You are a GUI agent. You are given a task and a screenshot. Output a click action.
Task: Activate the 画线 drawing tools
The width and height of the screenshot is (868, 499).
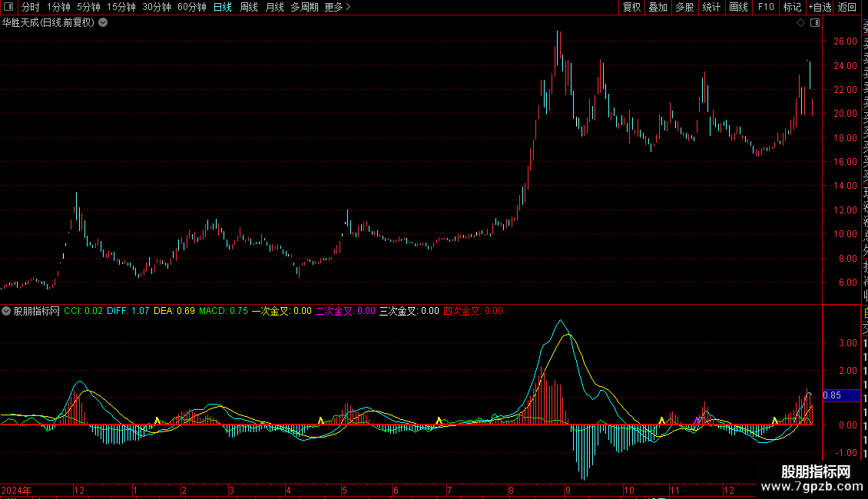click(738, 7)
